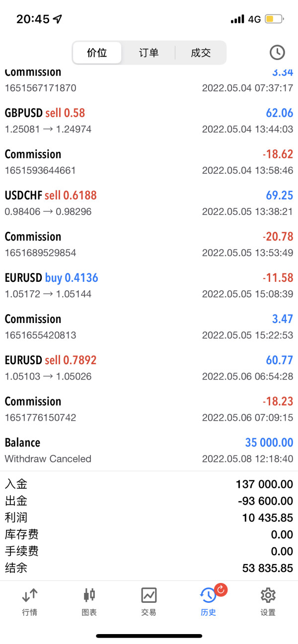This screenshot has height=644, width=298.
Task: Open the 设置 settings gear icon
Action: (268, 595)
